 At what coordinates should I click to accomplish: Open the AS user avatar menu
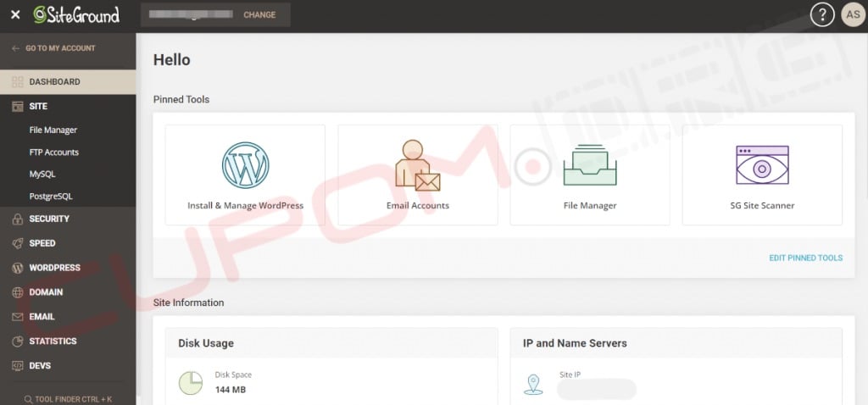853,15
